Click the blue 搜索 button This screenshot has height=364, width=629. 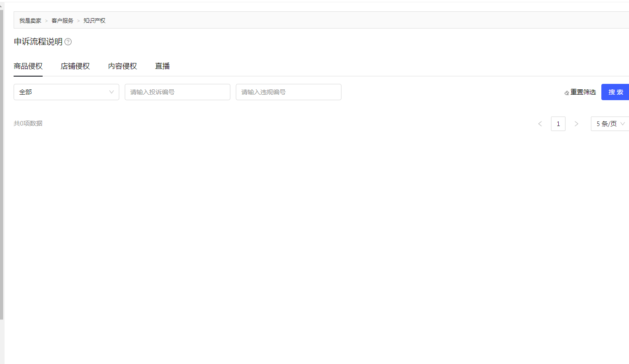[x=615, y=92]
